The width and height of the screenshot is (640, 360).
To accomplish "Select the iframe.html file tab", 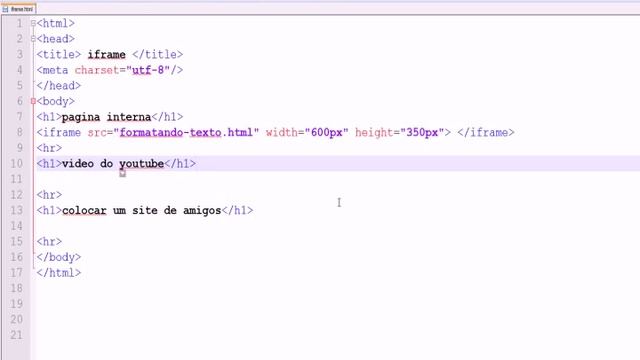I will click(18, 9).
